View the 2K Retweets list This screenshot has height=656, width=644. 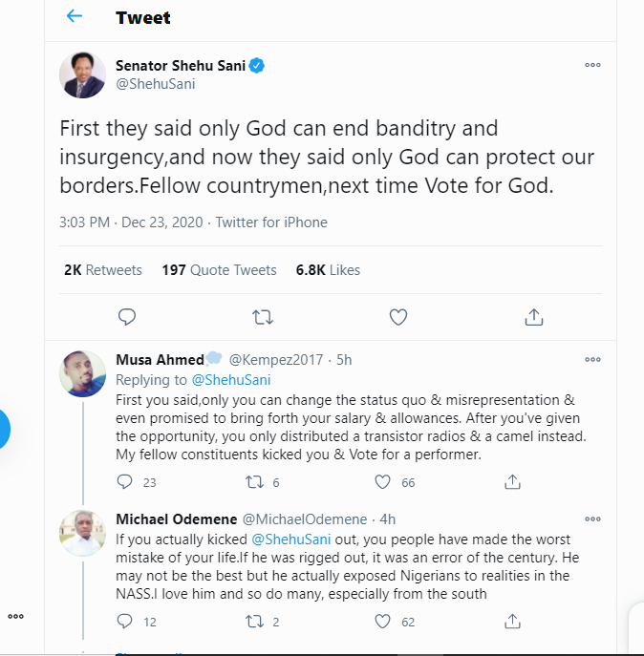point(102,270)
